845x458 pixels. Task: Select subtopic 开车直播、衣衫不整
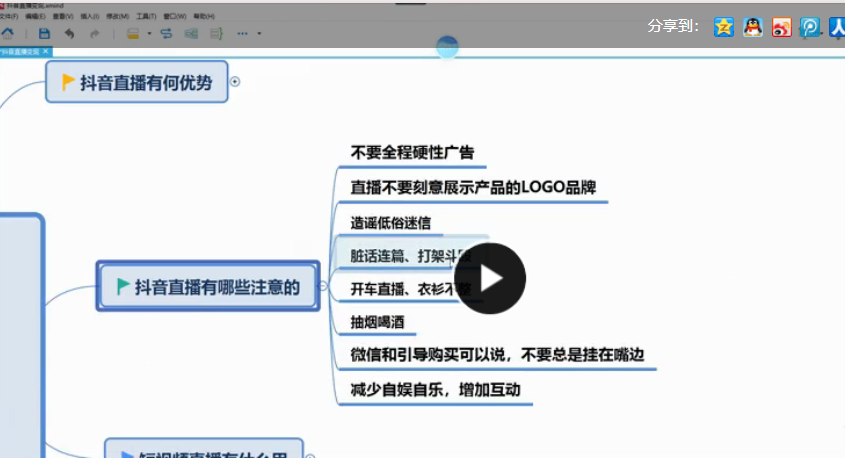click(x=411, y=289)
